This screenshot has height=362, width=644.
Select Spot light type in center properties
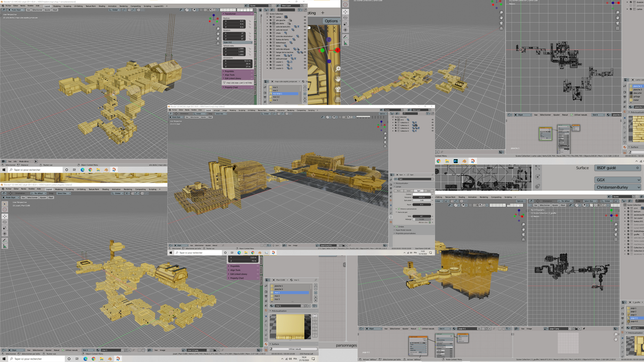tap(419, 191)
